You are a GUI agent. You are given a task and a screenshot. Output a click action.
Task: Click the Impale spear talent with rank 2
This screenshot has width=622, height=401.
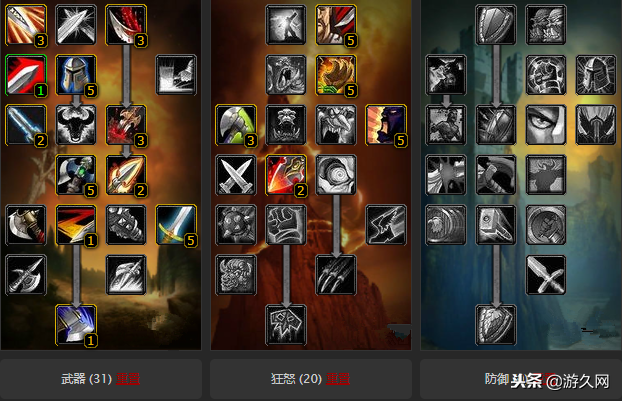[126, 175]
